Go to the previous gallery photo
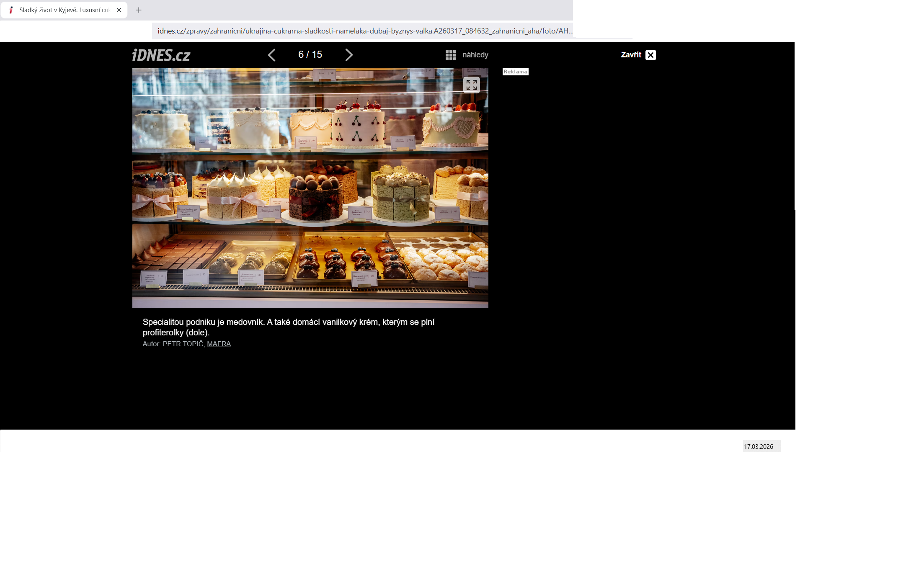This screenshot has width=924, height=582. pyautogui.click(x=272, y=55)
